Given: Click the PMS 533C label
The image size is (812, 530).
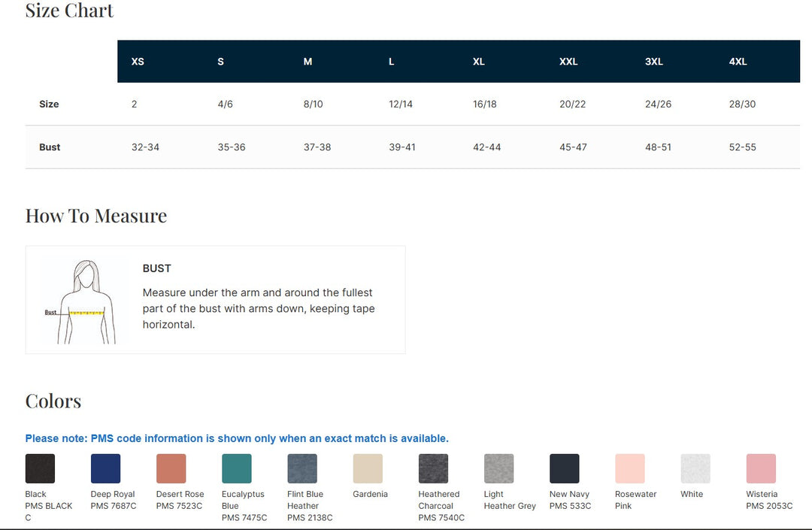Looking at the screenshot, I should pyautogui.click(x=570, y=506).
